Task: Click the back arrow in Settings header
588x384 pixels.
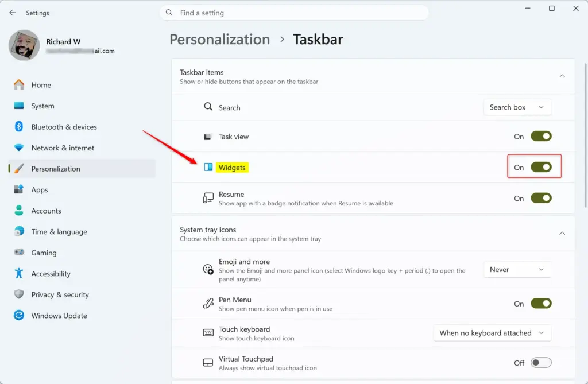Action: [13, 13]
